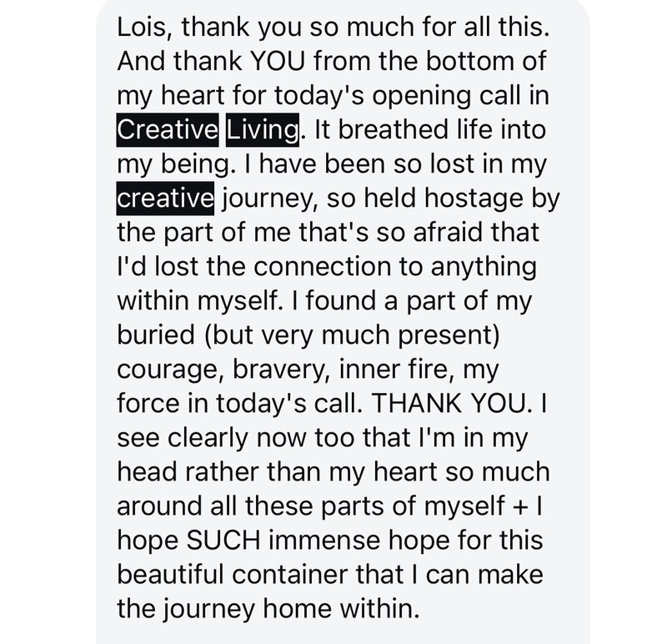Click the highlighted capitalized word "Creative"
The image size is (667, 644).
[x=168, y=130]
